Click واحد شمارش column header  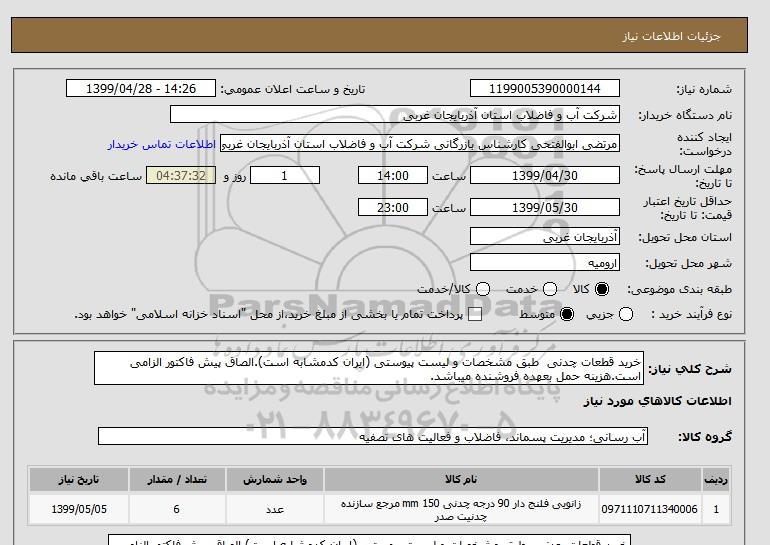275,480
